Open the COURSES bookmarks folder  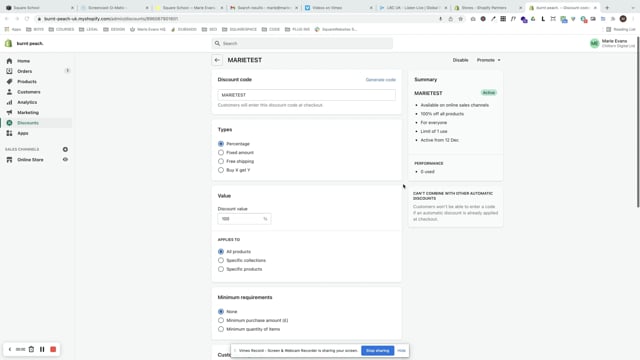[61, 29]
